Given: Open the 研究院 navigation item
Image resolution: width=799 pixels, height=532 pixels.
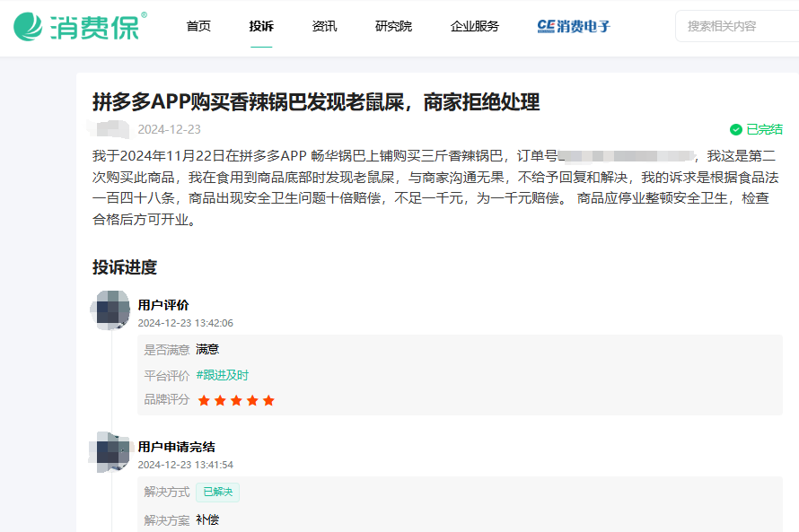Looking at the screenshot, I should coord(393,26).
